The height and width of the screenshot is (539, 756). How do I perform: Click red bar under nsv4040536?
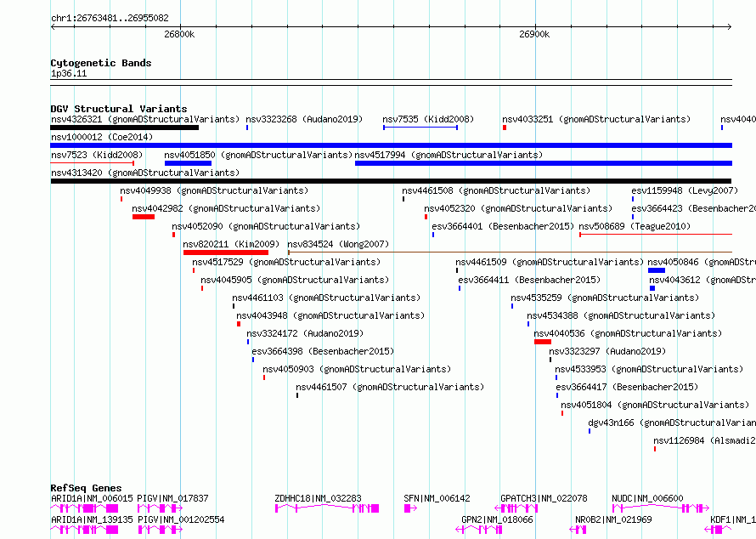543,342
